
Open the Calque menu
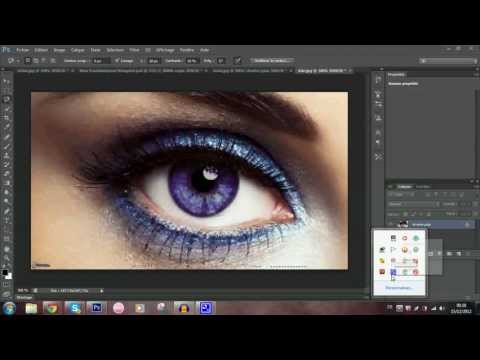click(78, 50)
